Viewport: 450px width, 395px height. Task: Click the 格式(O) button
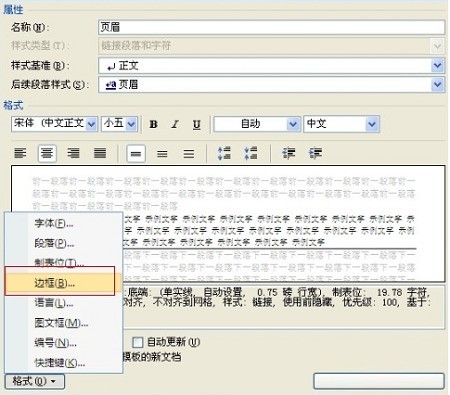(35, 381)
